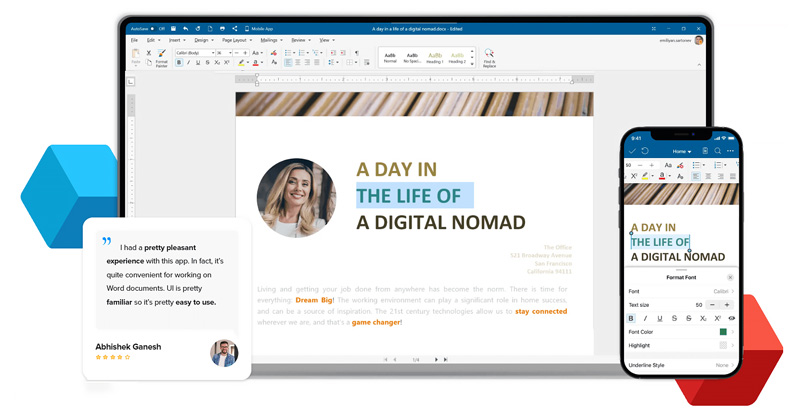The width and height of the screenshot is (800, 414).
Task: Open the Review menu
Action: [300, 40]
